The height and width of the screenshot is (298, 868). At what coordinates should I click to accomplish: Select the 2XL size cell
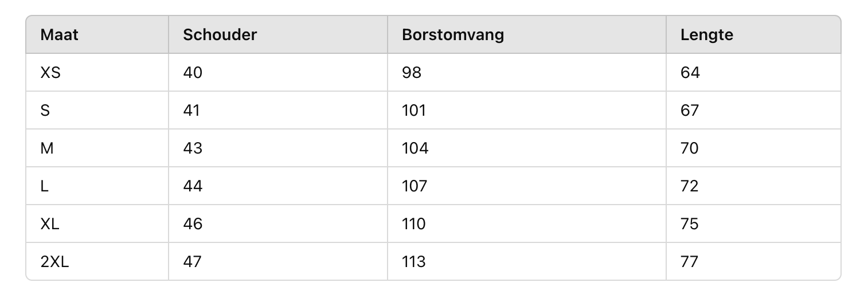point(55,262)
